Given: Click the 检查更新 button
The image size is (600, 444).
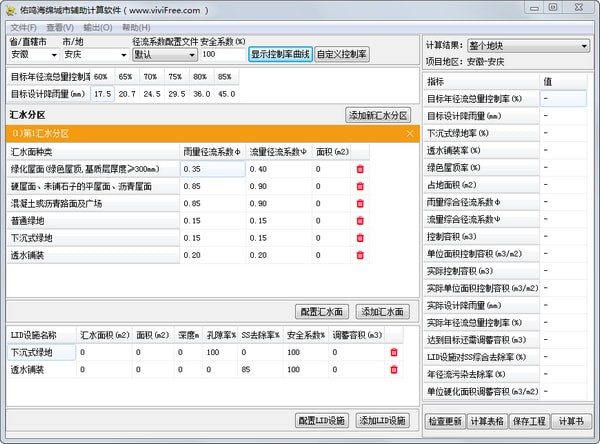Looking at the screenshot, I should pyautogui.click(x=445, y=421).
